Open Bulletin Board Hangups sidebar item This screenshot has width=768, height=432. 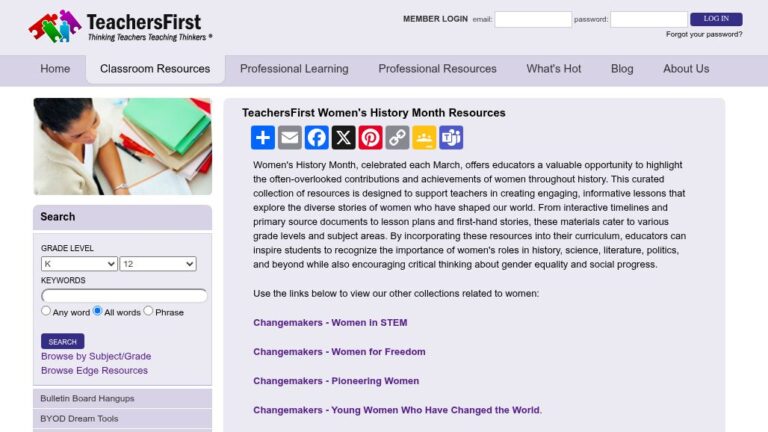[122, 399]
